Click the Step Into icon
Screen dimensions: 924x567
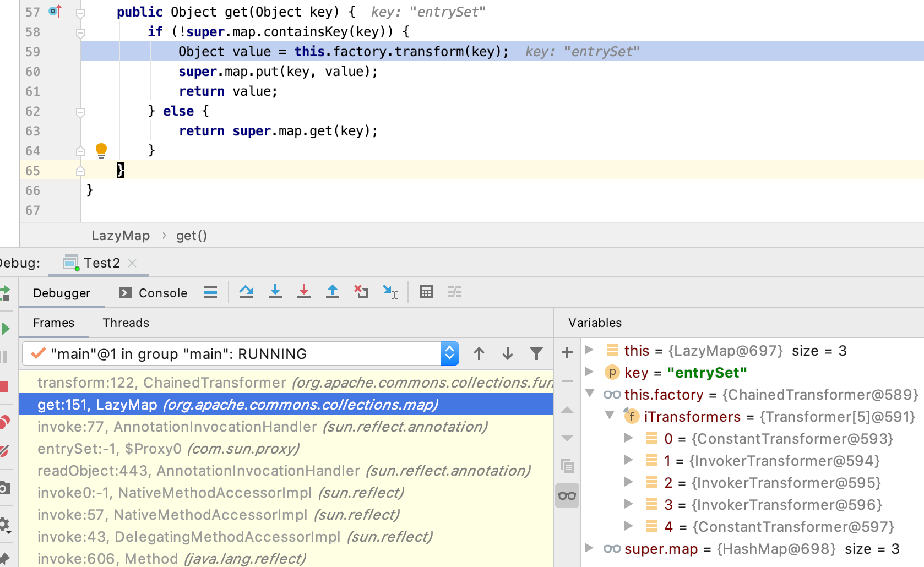click(x=275, y=292)
